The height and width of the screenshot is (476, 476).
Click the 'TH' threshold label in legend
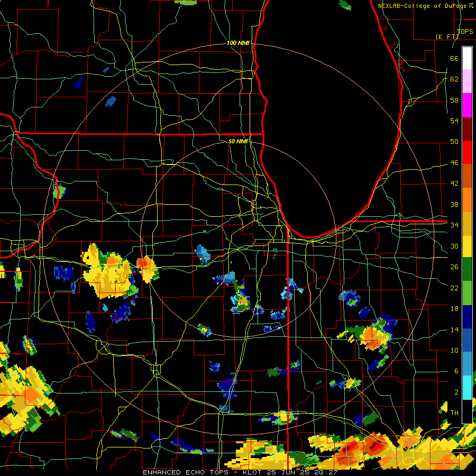(454, 413)
